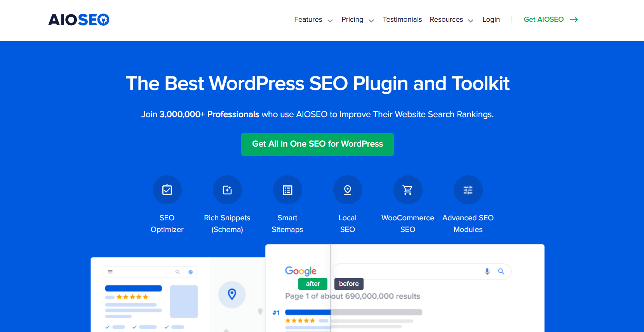Image resolution: width=644 pixels, height=332 pixels.
Task: Select the dark 'before' label
Action: pyautogui.click(x=349, y=284)
